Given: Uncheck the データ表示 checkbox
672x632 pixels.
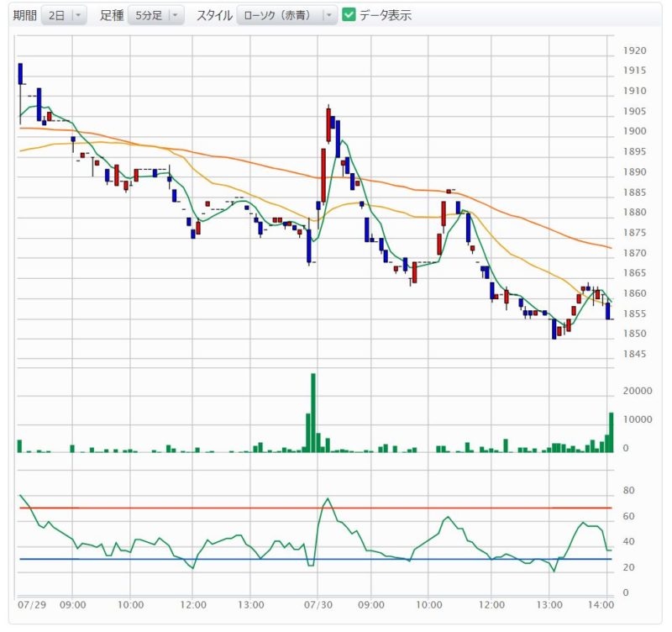Looking at the screenshot, I should coord(349,15).
